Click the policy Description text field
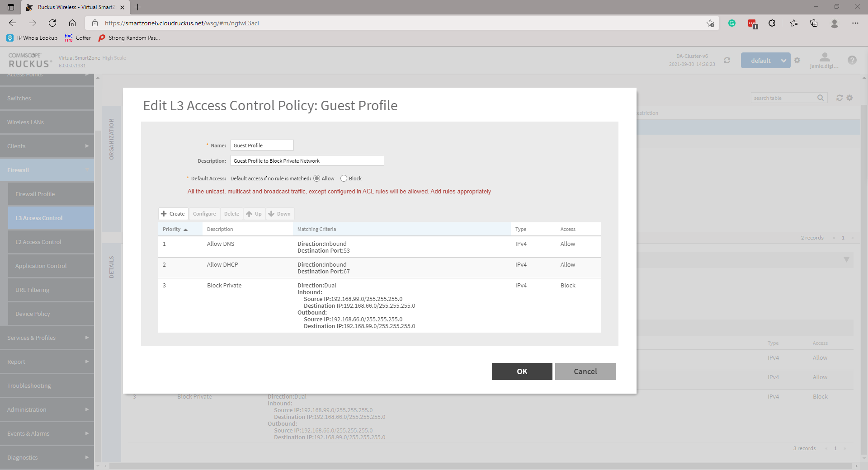The height and width of the screenshot is (470, 868). coord(307,161)
